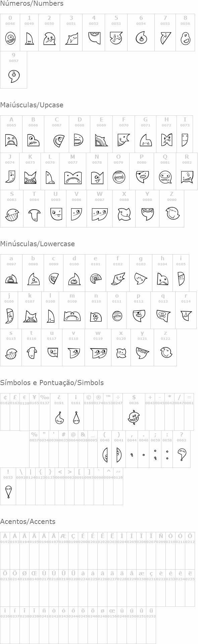Click the Acentos/Accents heading
Image resolution: width=198 pixels, height=644 pixels.
[x=28, y=522]
